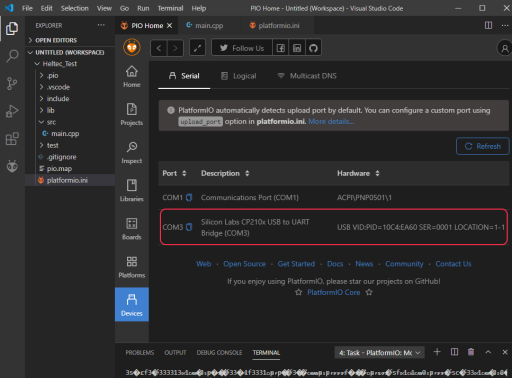Click Follow Us Twitter button
Screen dimensions: 512x378
point(242,48)
